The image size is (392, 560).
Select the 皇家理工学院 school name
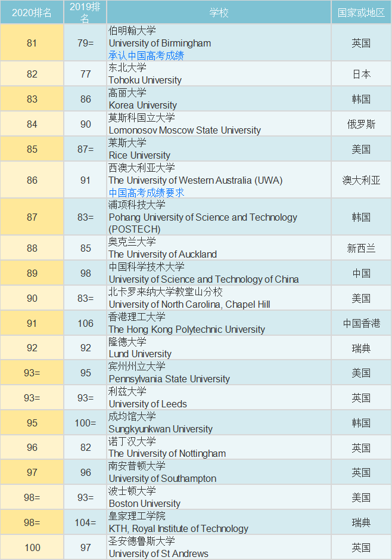pyautogui.click(x=137, y=516)
